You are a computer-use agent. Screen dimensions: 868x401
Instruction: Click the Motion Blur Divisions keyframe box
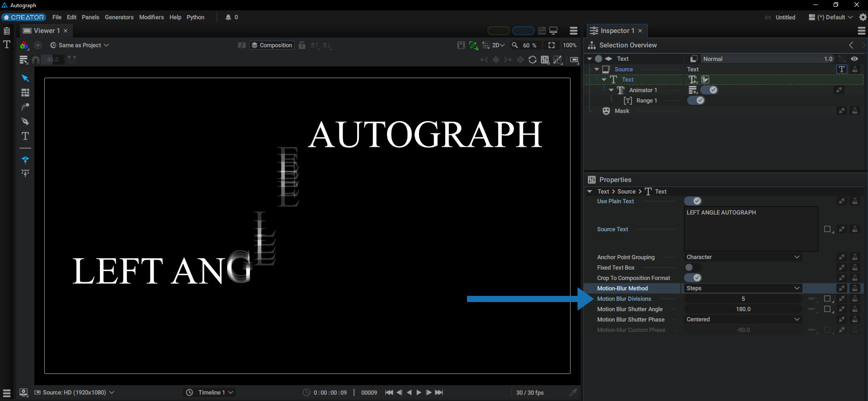(827, 298)
